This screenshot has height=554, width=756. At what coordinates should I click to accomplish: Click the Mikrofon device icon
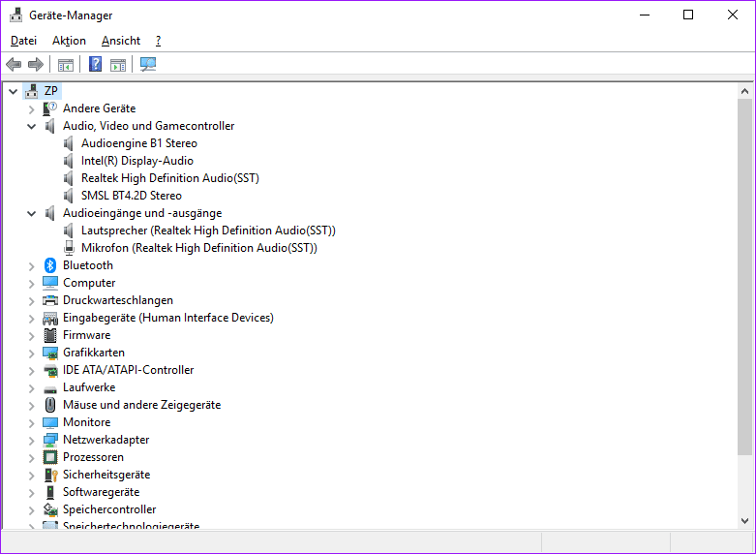pos(69,248)
